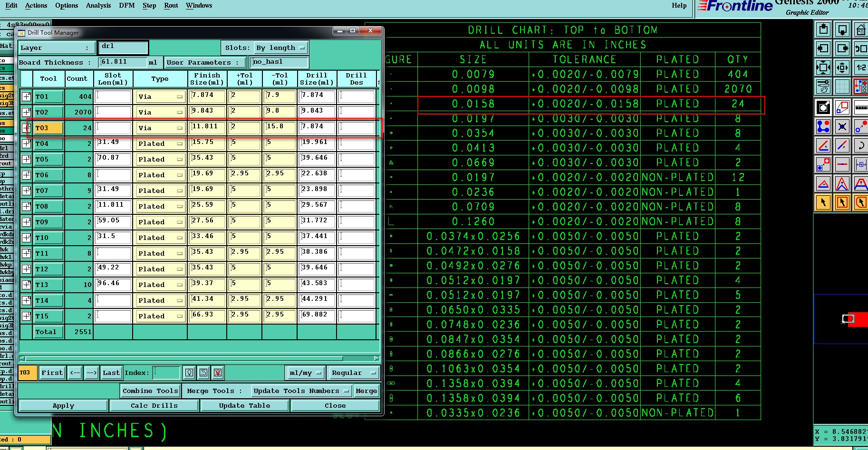This screenshot has width=868, height=450.
Task: Open Type dropdown for tool T03
Action: click(x=160, y=128)
